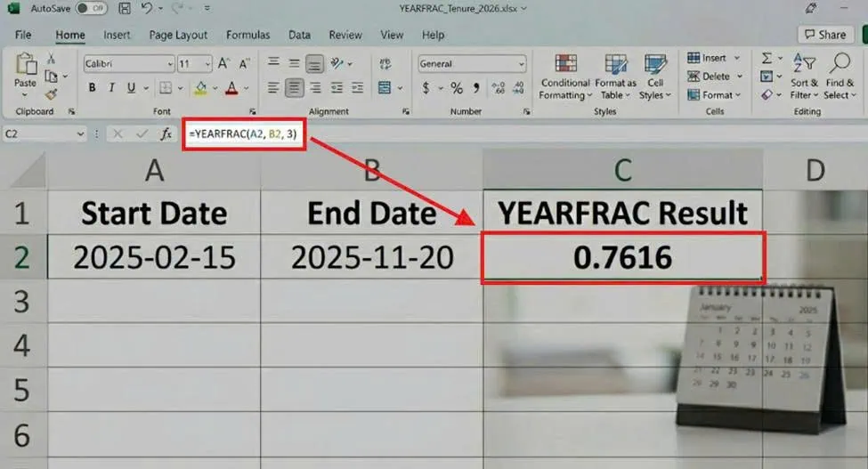868x469 pixels.
Task: Switch to the Formulas tab
Action: tap(247, 35)
